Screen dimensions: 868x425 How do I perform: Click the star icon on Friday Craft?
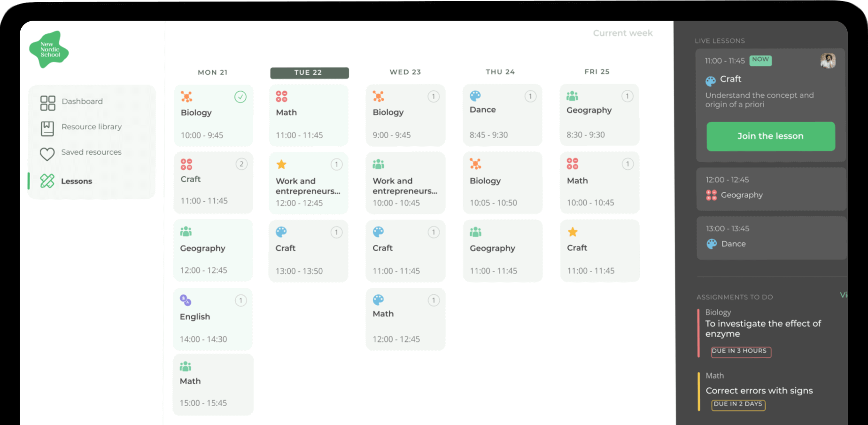(573, 232)
